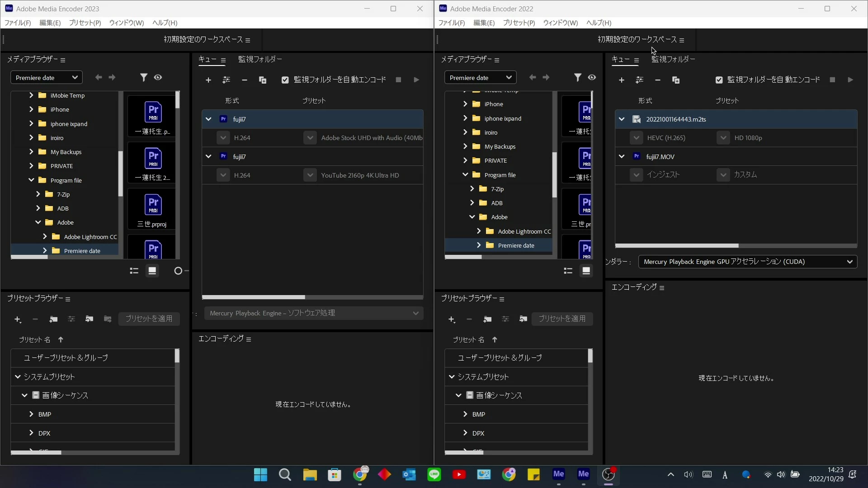Uncheck the auto-encode watch folders checkbox in the 2023 window
This screenshot has width=868, height=488.
pos(285,80)
